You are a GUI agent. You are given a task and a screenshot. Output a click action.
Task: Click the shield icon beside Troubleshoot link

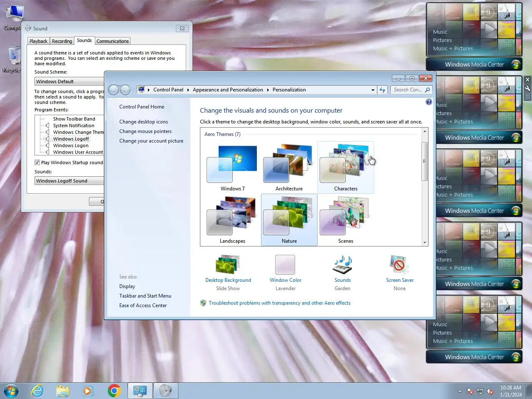coord(203,303)
